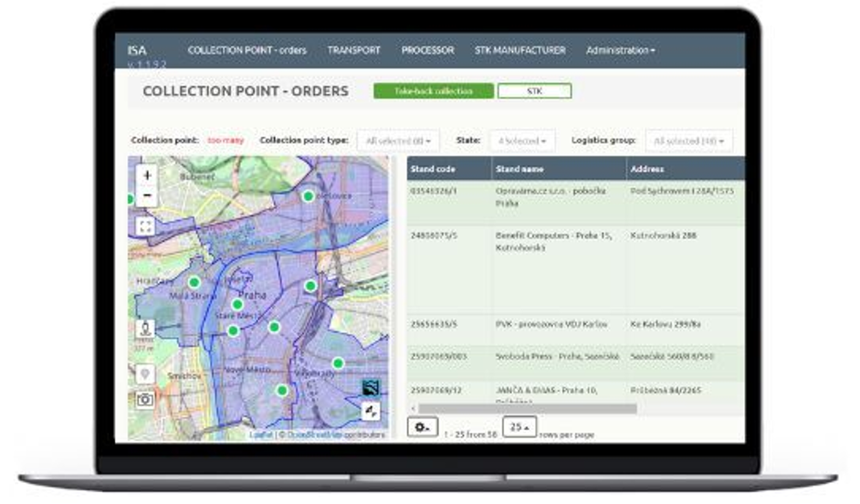This screenshot has width=860, height=504.
Task: Click the Leaflet attribution link
Action: (x=259, y=435)
